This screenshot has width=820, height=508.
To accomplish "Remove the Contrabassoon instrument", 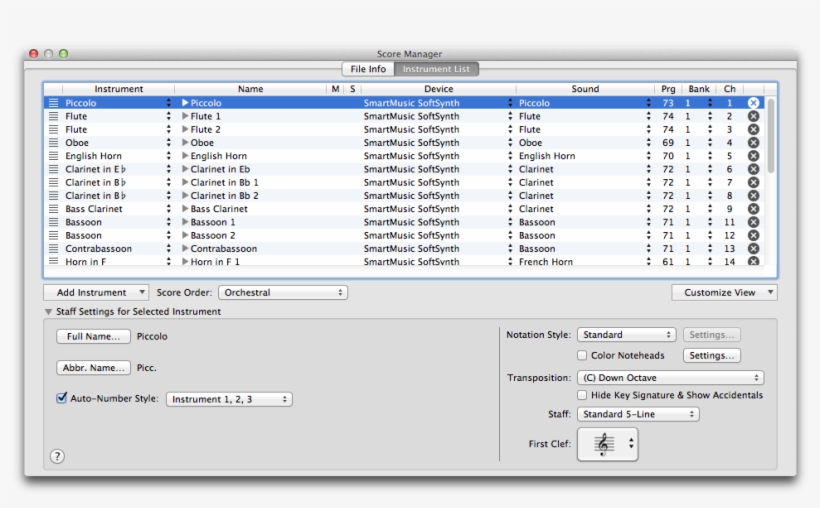I will 753,249.
